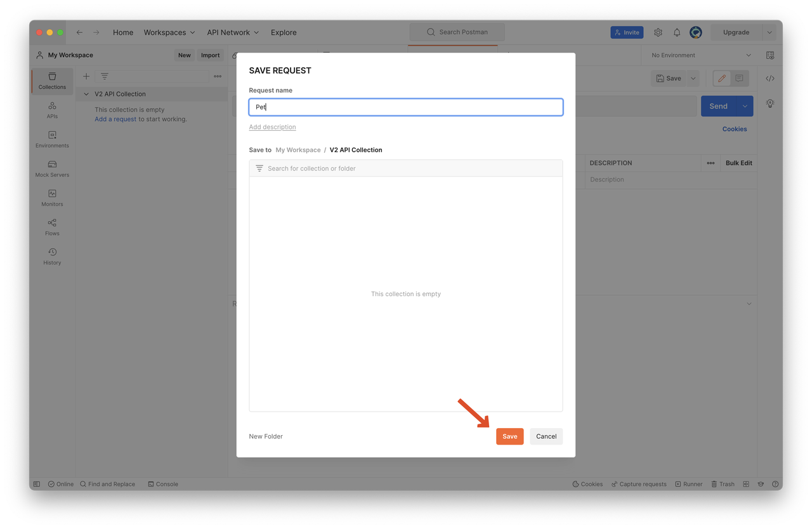Open Trash in the status bar

click(723, 484)
